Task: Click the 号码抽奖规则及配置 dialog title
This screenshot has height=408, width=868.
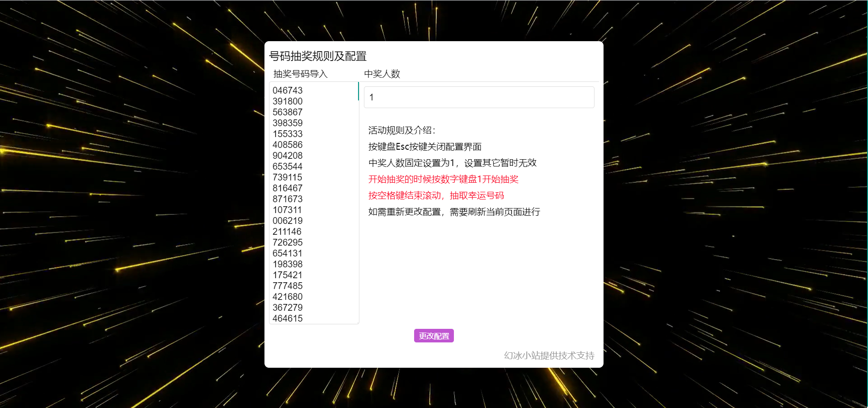Action: pos(317,56)
